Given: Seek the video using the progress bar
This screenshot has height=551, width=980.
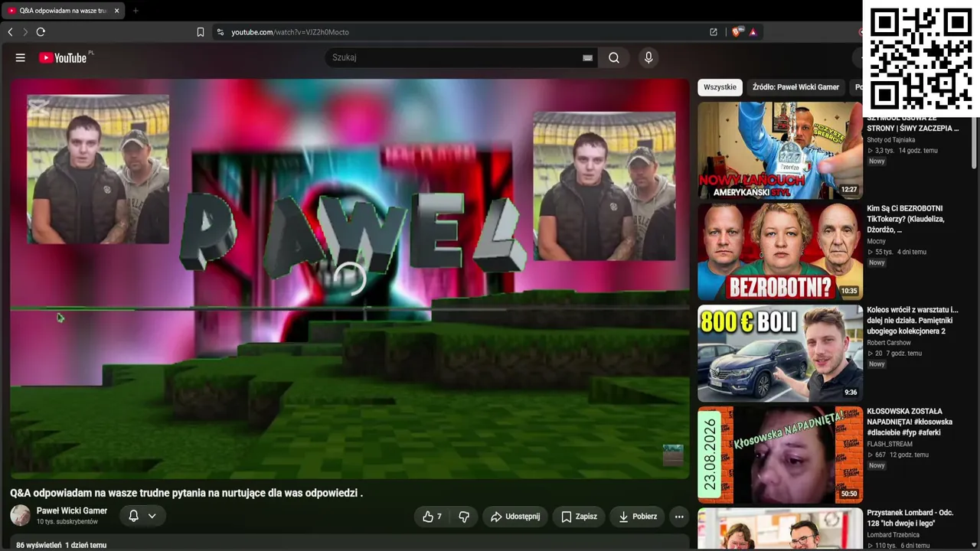Looking at the screenshot, I should coord(350,309).
